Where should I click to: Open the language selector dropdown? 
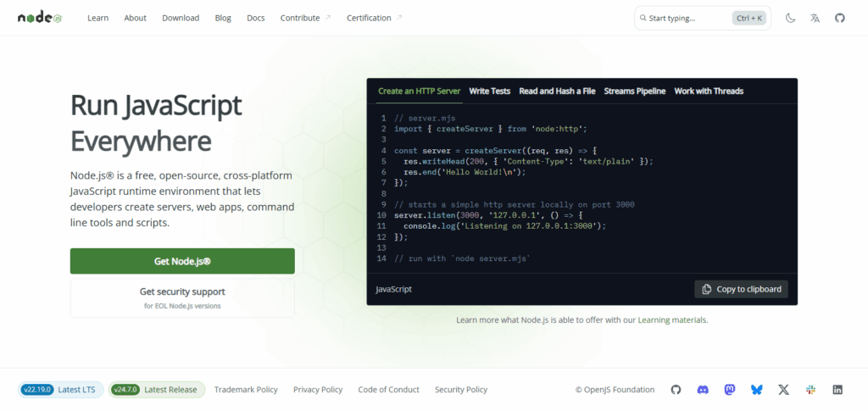(815, 18)
